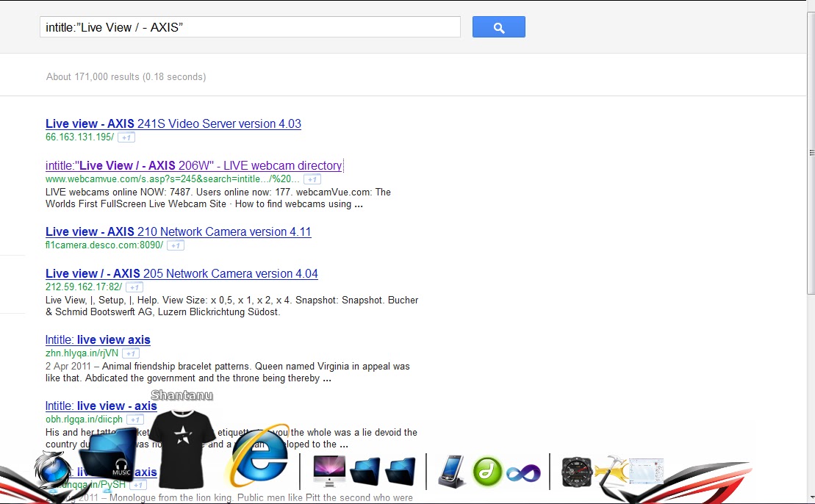The height and width of the screenshot is (504, 815).
Task: Click +1 button beside 66.163.131.195/
Action: pos(126,137)
